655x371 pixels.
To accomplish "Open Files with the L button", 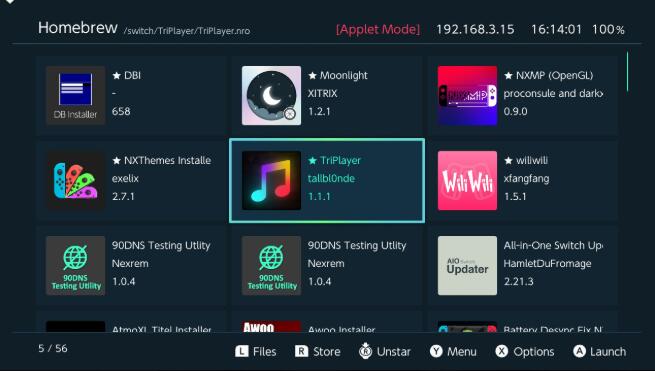I will (256, 351).
